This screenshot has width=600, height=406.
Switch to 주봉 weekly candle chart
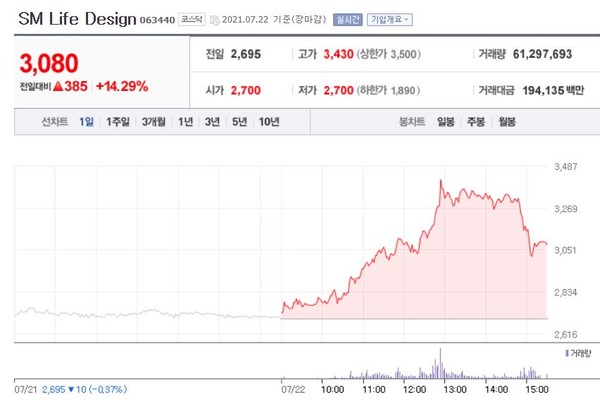[x=476, y=122]
